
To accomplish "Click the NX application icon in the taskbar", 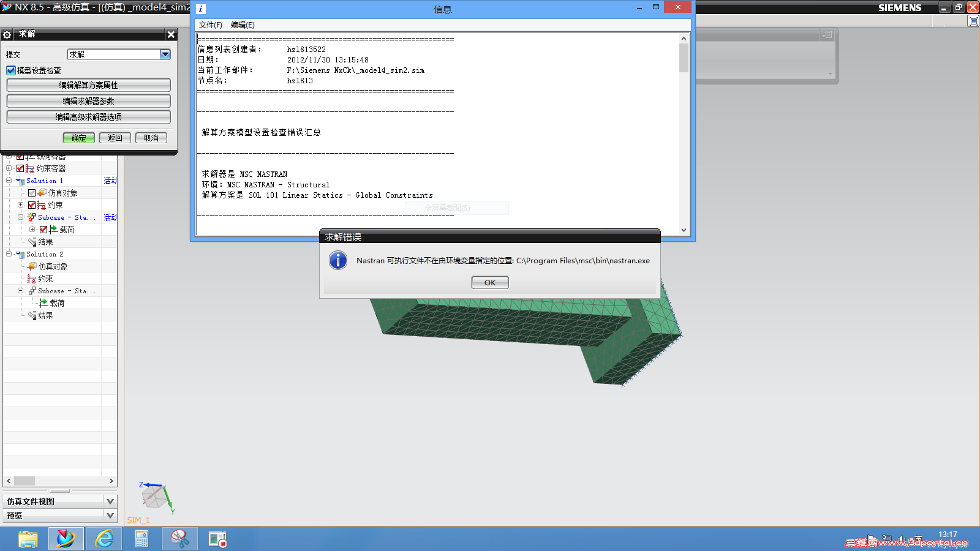I will (66, 539).
